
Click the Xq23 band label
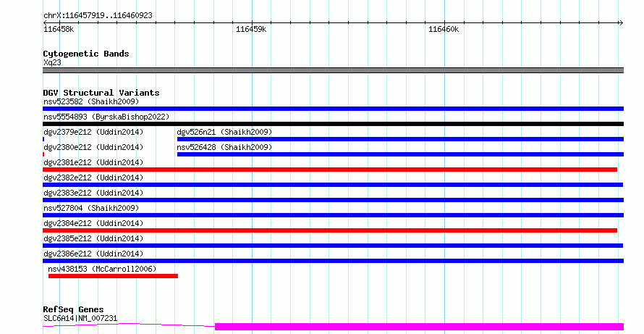pyautogui.click(x=52, y=62)
